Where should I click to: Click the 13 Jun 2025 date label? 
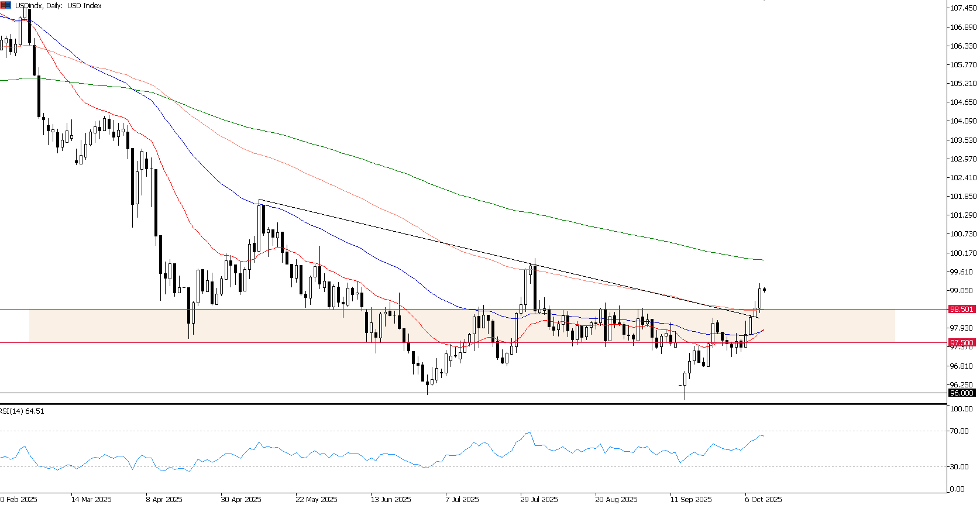click(x=391, y=499)
